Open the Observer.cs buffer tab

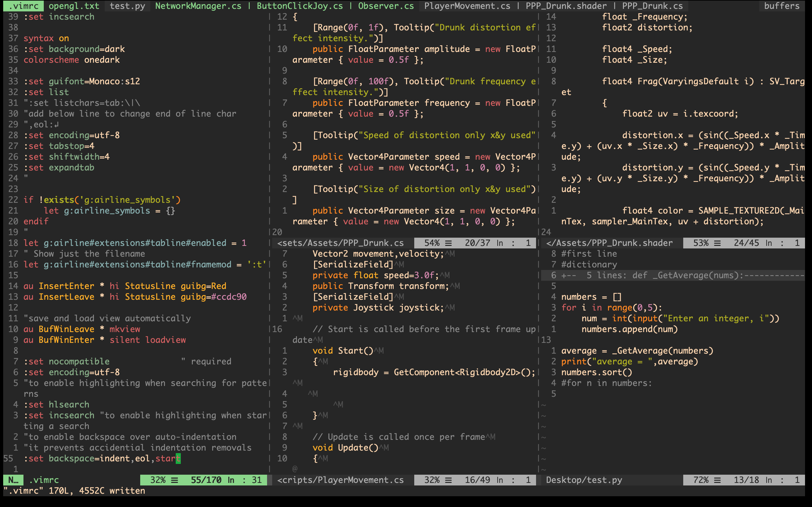386,6
